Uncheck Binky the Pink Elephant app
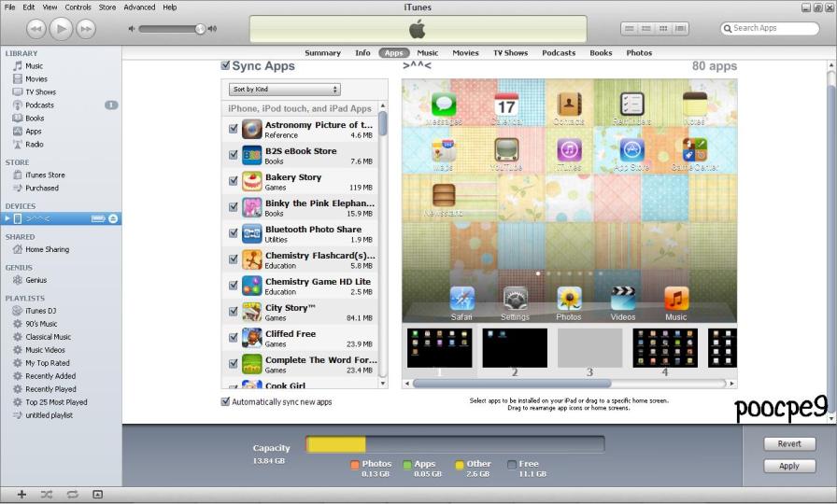837x504 pixels. click(234, 207)
